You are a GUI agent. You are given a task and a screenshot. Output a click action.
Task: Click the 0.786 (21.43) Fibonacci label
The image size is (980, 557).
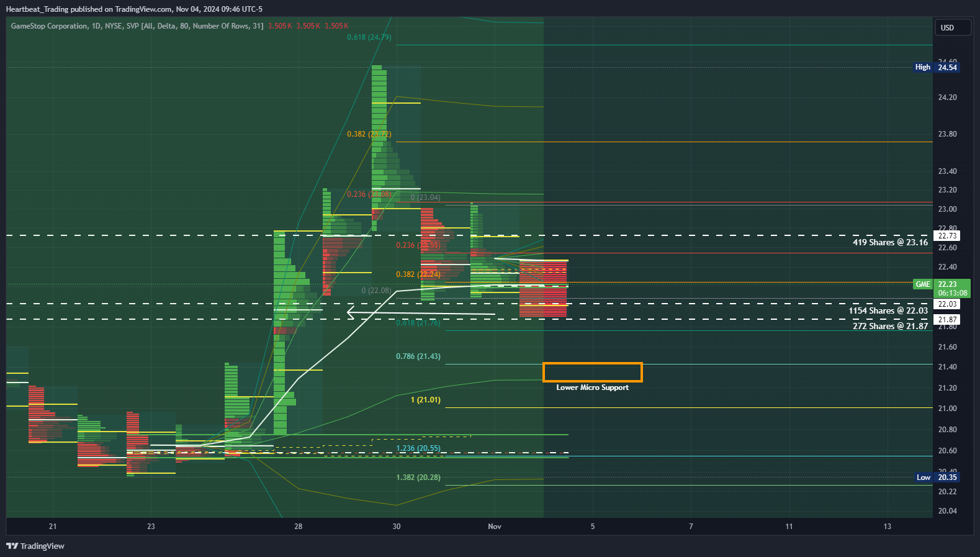tap(418, 356)
